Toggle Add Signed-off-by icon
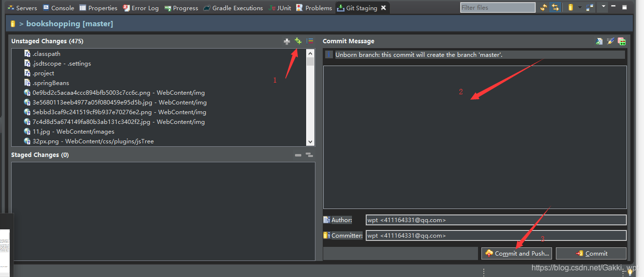 point(610,41)
